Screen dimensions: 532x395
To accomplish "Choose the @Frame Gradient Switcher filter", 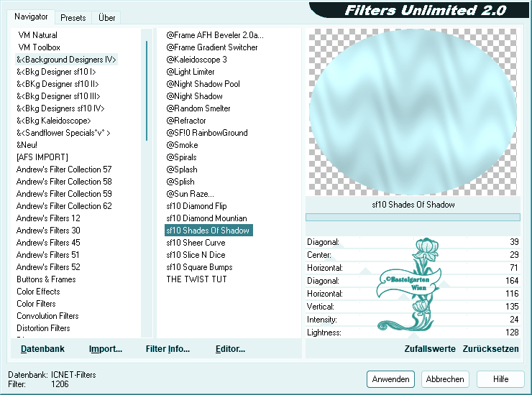I will click(x=211, y=47).
